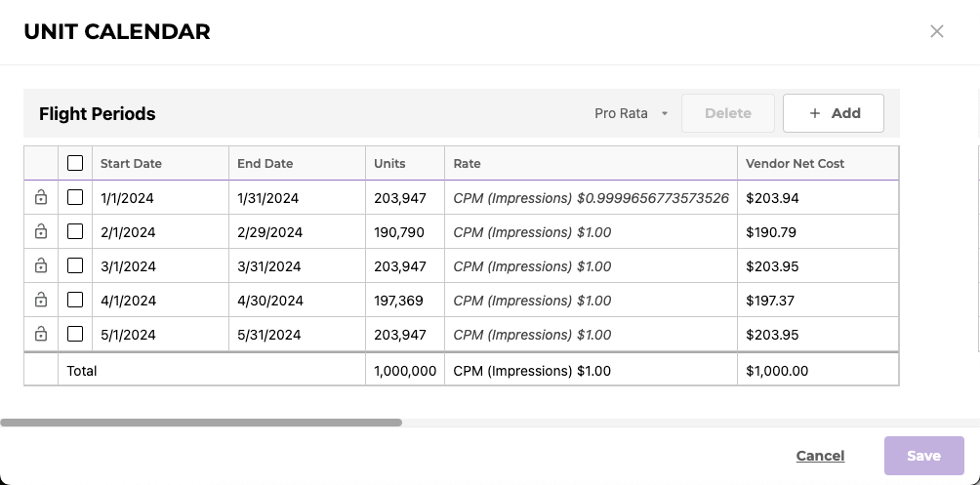Tick the select-all checkbox in header row

point(75,163)
